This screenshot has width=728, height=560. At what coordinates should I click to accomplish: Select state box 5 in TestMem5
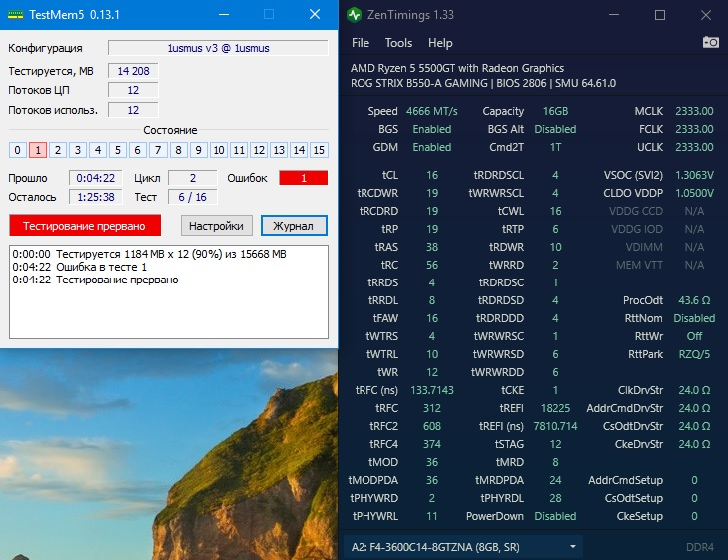(118, 150)
